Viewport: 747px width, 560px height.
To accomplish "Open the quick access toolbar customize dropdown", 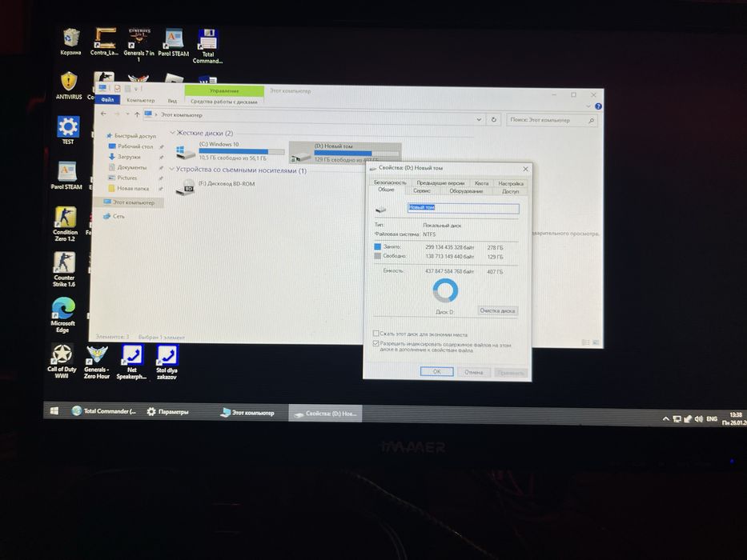I will click(136, 89).
